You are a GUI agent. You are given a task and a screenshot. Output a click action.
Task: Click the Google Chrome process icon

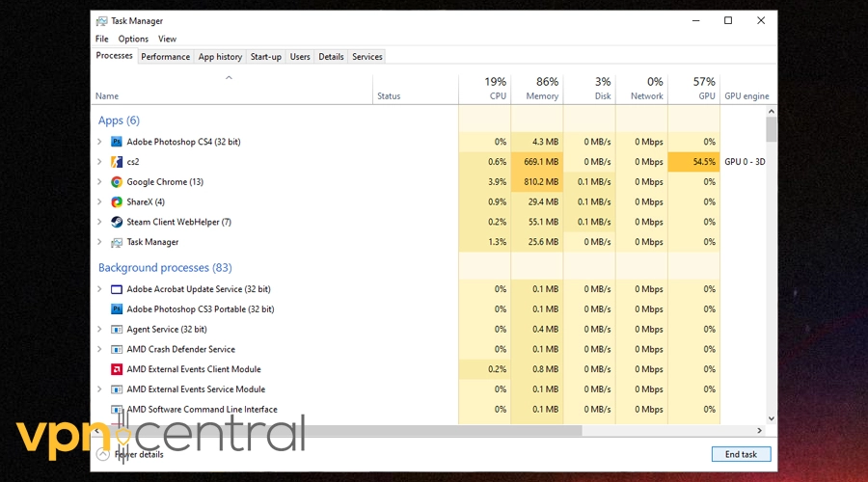[x=117, y=181]
